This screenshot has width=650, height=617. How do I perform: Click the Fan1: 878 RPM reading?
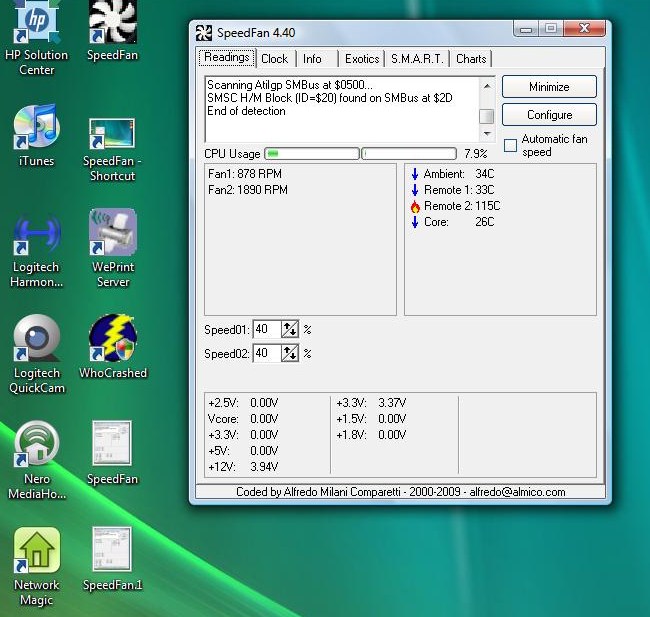pos(245,174)
